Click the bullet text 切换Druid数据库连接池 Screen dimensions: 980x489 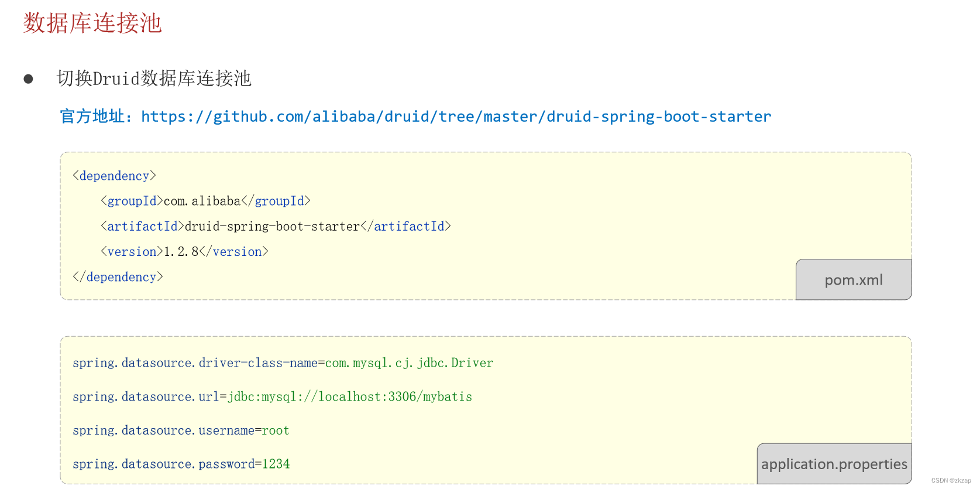(154, 78)
